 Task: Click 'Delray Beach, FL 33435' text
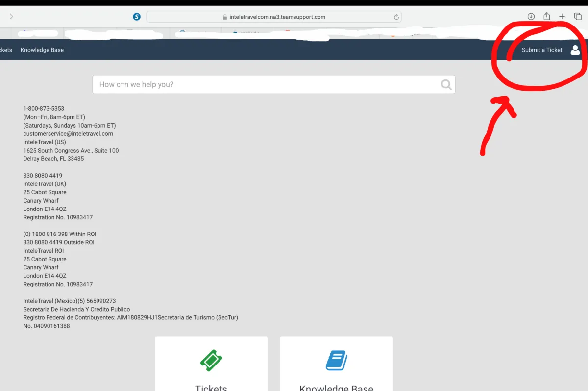53,158
